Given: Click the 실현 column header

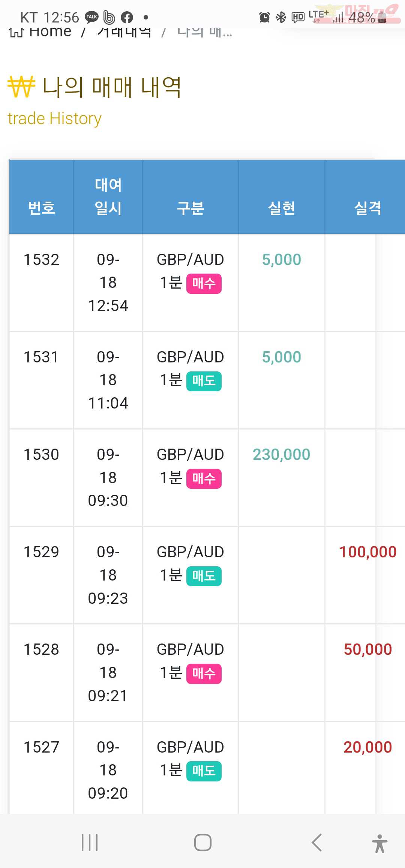Looking at the screenshot, I should click(282, 208).
